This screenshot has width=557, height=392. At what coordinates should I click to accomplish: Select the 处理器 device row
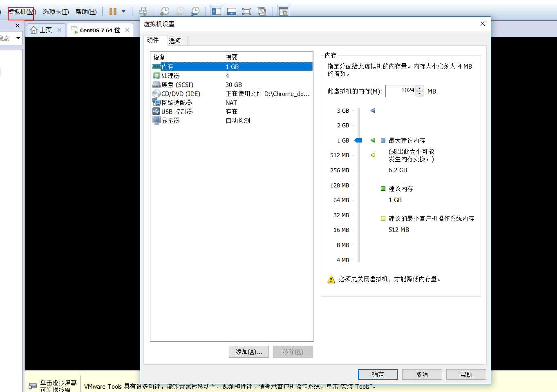[x=232, y=76]
